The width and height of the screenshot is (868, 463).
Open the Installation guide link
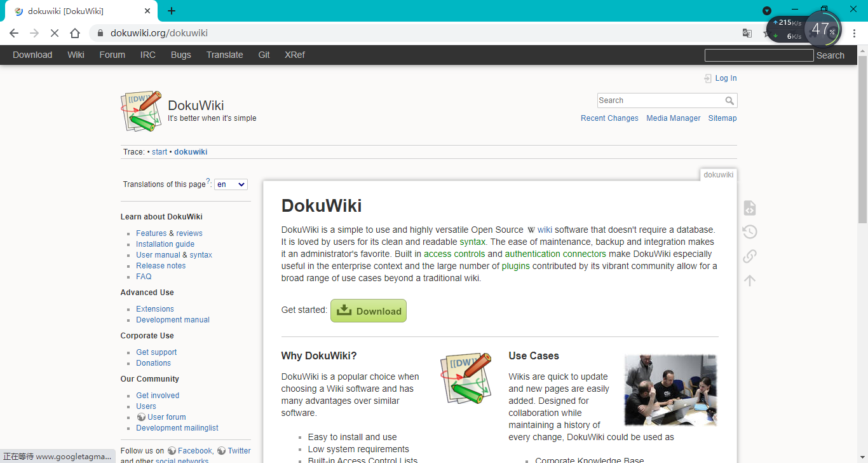coord(165,244)
